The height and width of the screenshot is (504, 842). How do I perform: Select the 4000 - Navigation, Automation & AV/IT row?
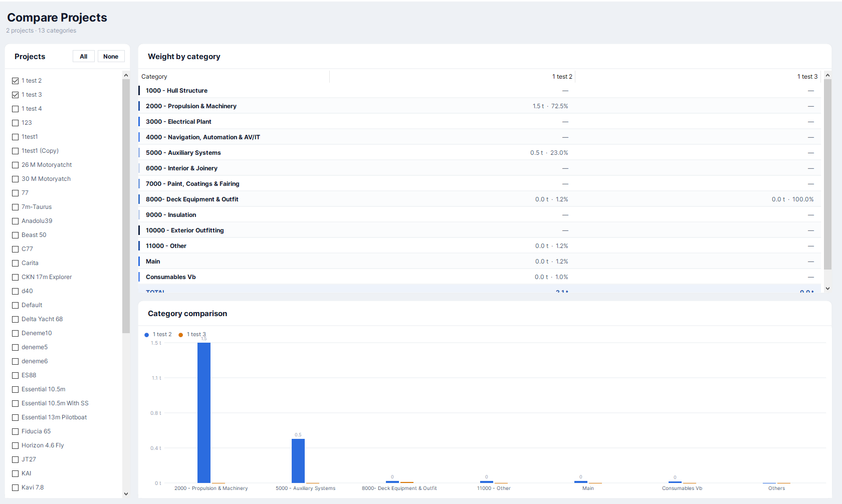click(480, 137)
